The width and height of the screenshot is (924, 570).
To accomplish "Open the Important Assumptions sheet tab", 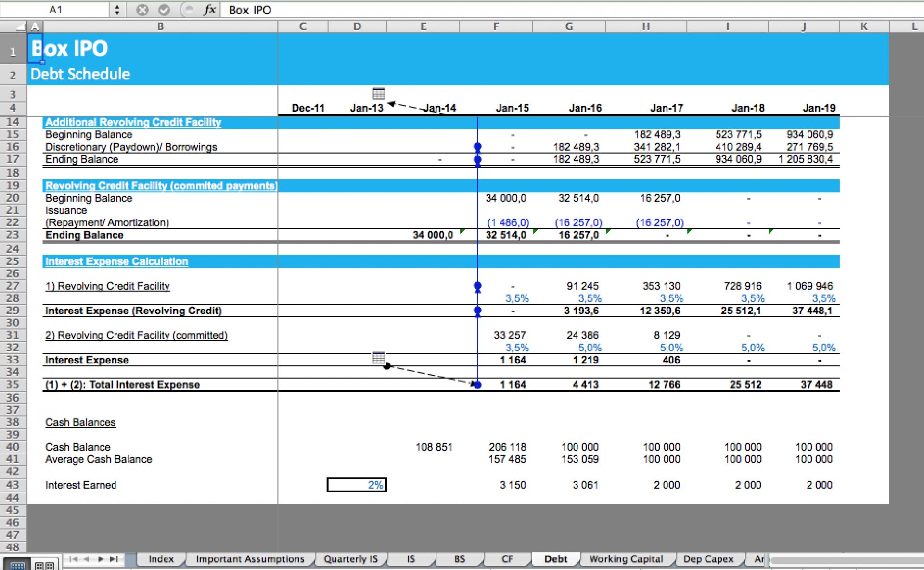I will pos(250,559).
